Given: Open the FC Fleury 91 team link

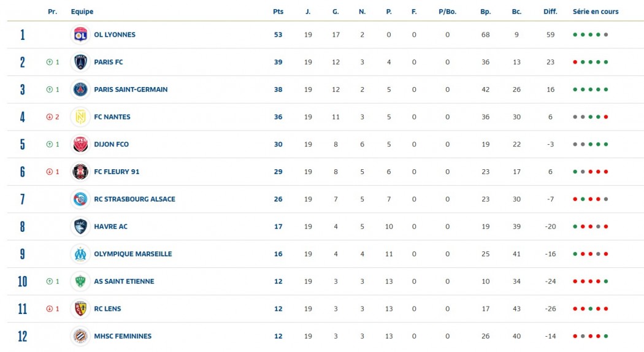Looking at the screenshot, I should coord(117,172).
